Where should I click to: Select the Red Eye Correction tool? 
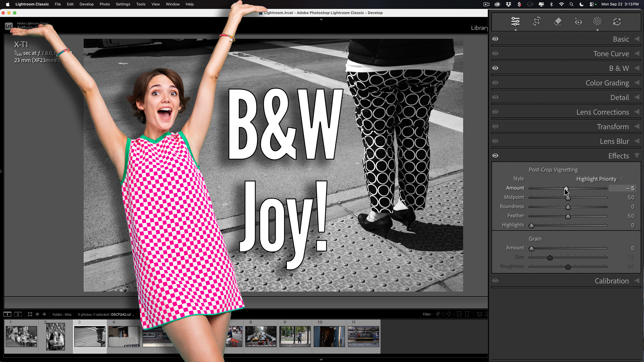578,22
